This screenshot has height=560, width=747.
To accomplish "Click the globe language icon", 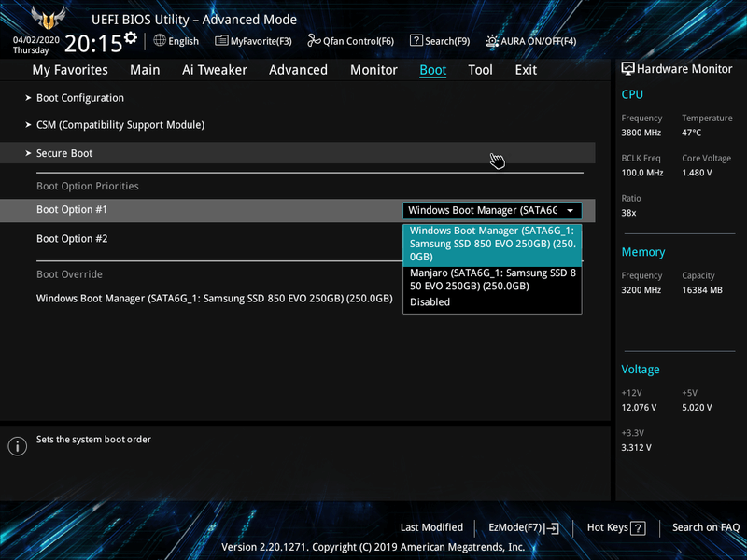I will click(x=160, y=40).
